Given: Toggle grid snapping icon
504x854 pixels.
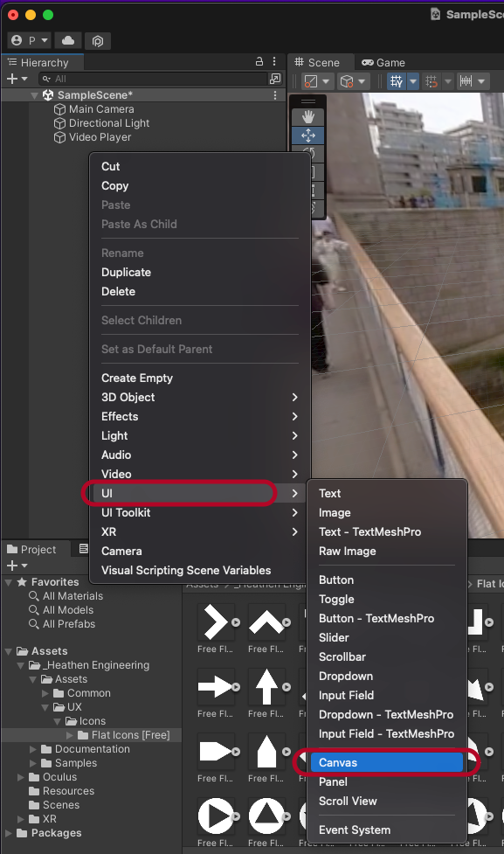Looking at the screenshot, I should point(432,81).
